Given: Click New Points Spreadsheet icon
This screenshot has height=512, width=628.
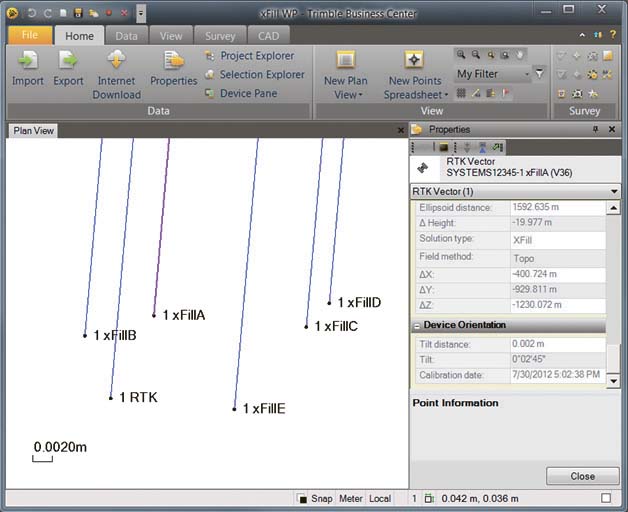Looking at the screenshot, I should (414, 60).
